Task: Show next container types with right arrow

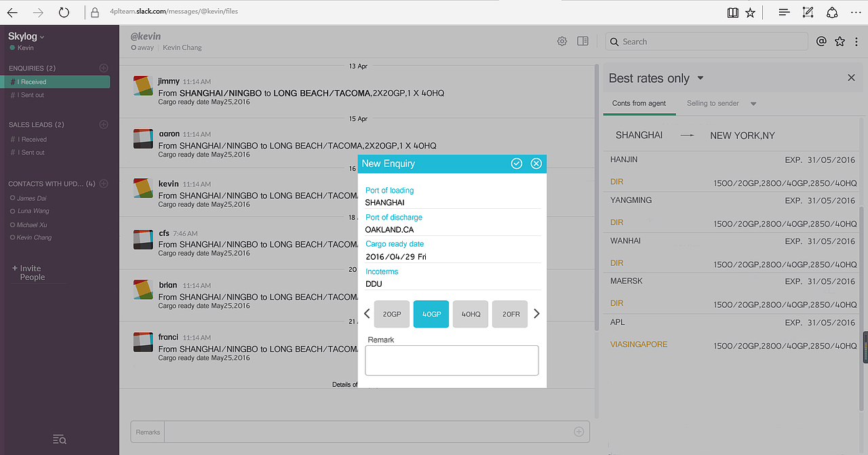Action: click(x=536, y=313)
